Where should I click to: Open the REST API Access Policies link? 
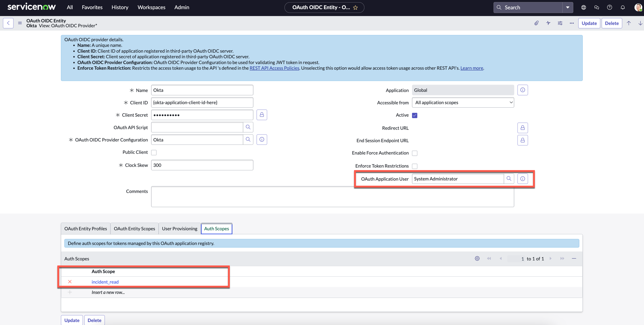(274, 68)
